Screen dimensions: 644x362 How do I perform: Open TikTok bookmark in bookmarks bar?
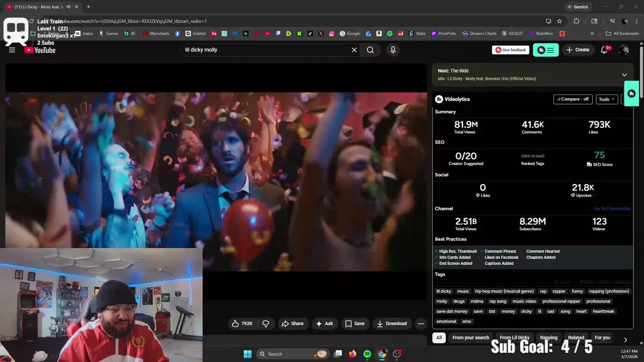(x=310, y=34)
